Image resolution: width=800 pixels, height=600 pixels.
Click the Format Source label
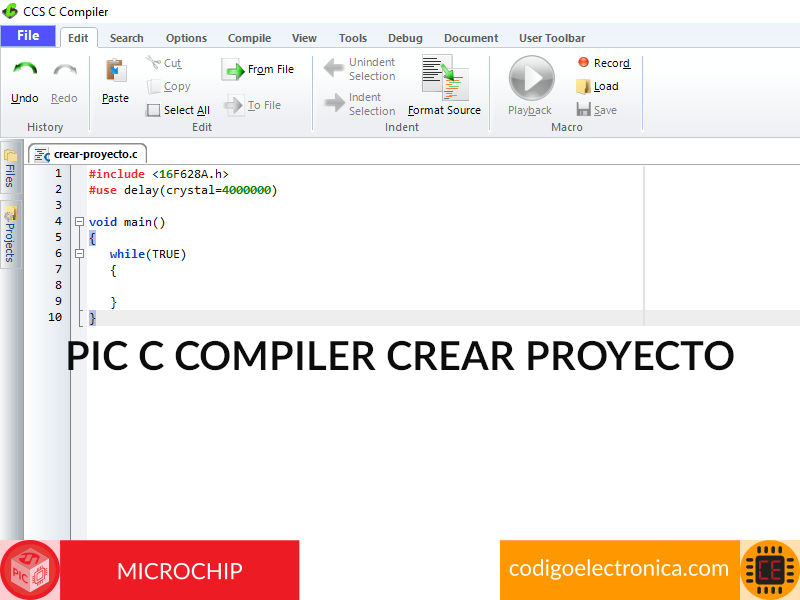pos(444,110)
